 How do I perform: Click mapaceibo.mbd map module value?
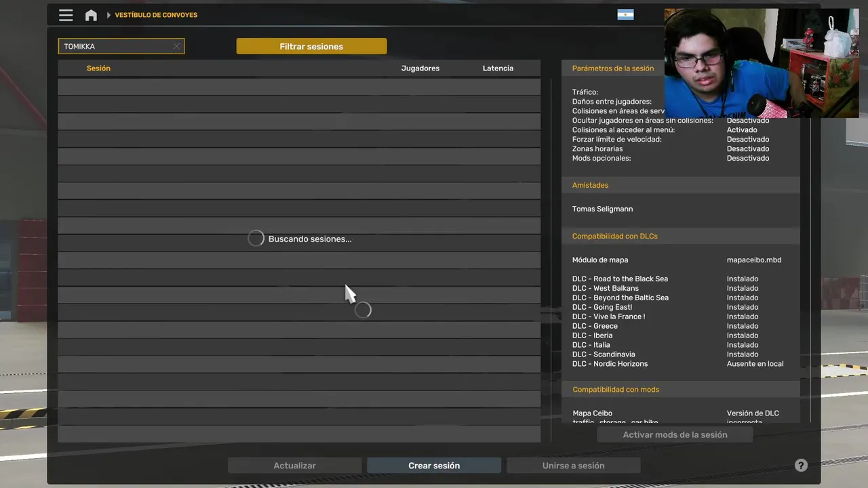click(x=754, y=260)
